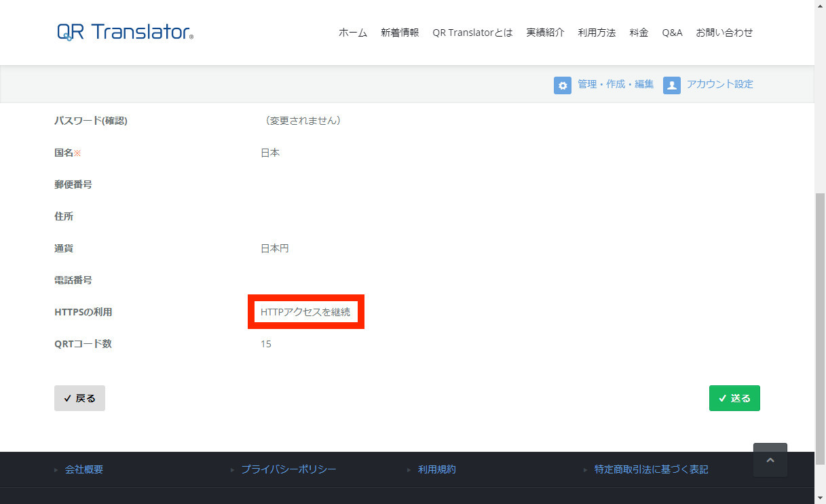Open the アカウント設定 link

pyautogui.click(x=719, y=84)
